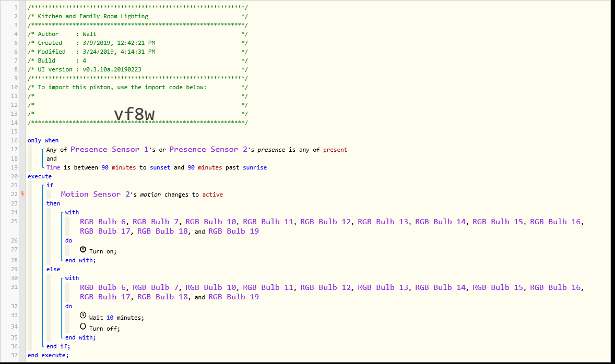The height and width of the screenshot is (364, 615).
Task: Click the 'Modified' date comment line
Action: [x=138, y=52]
